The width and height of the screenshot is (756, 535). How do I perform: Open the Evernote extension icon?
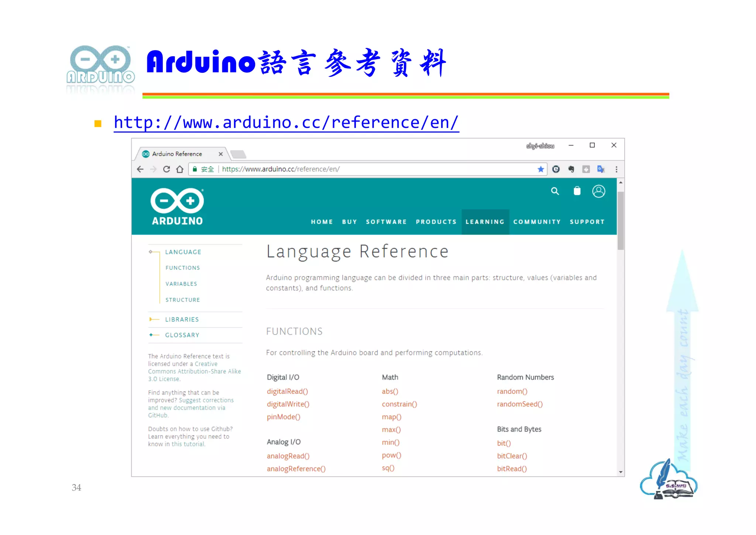(x=571, y=169)
